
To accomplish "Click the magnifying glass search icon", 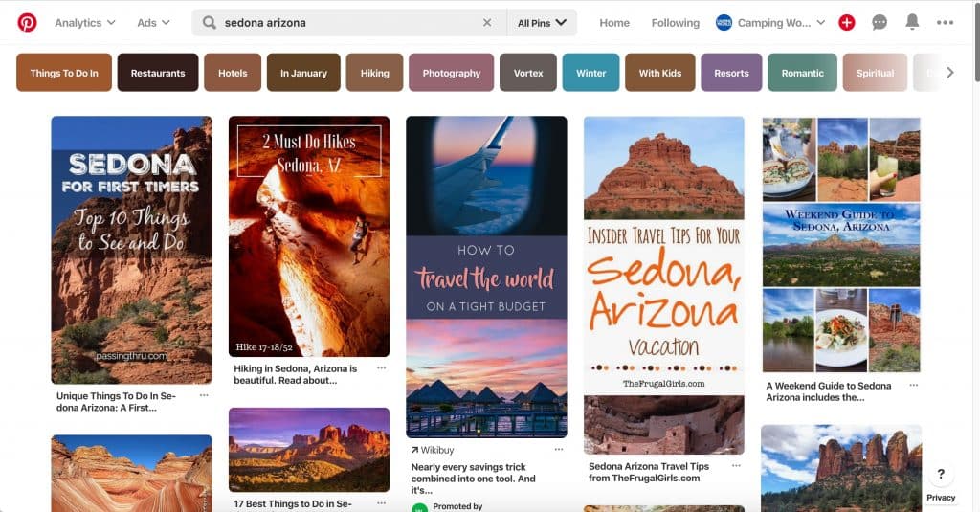I will pos(210,23).
